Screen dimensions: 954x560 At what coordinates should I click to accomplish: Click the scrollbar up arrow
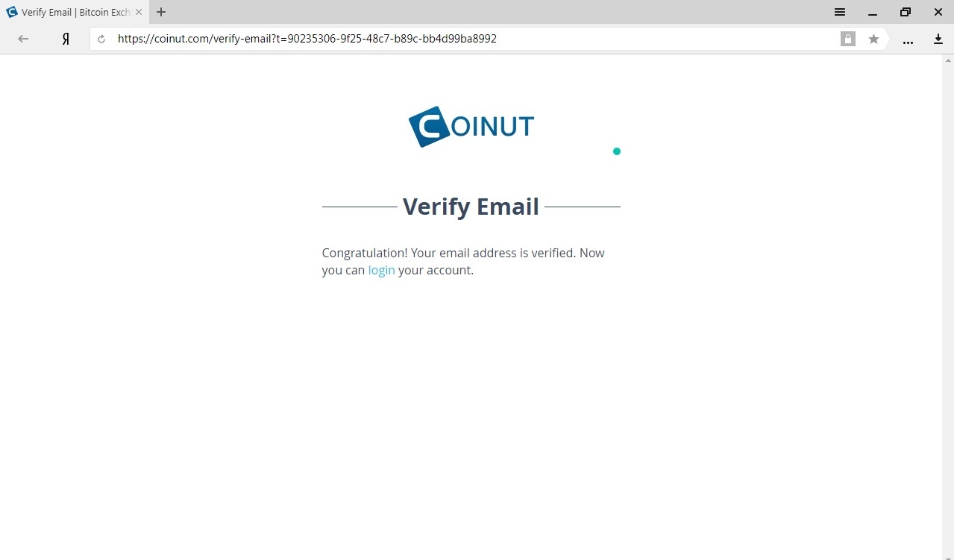click(x=948, y=59)
